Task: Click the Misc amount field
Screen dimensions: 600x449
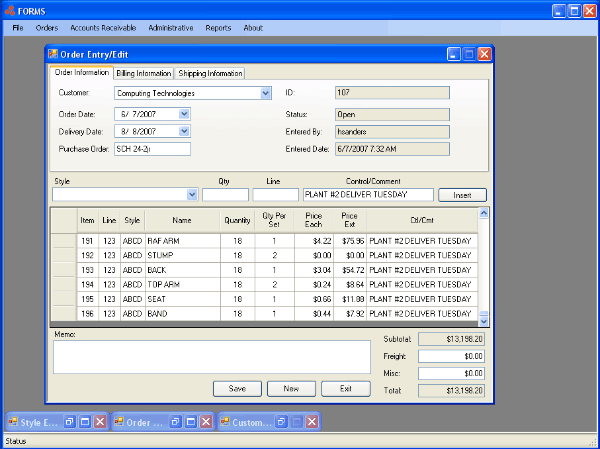Action: 451,373
